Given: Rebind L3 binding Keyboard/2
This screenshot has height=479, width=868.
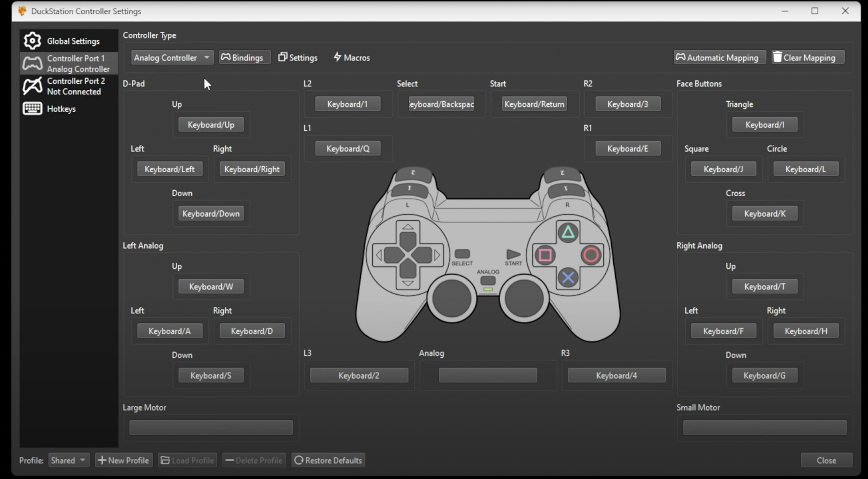Looking at the screenshot, I should click(359, 375).
